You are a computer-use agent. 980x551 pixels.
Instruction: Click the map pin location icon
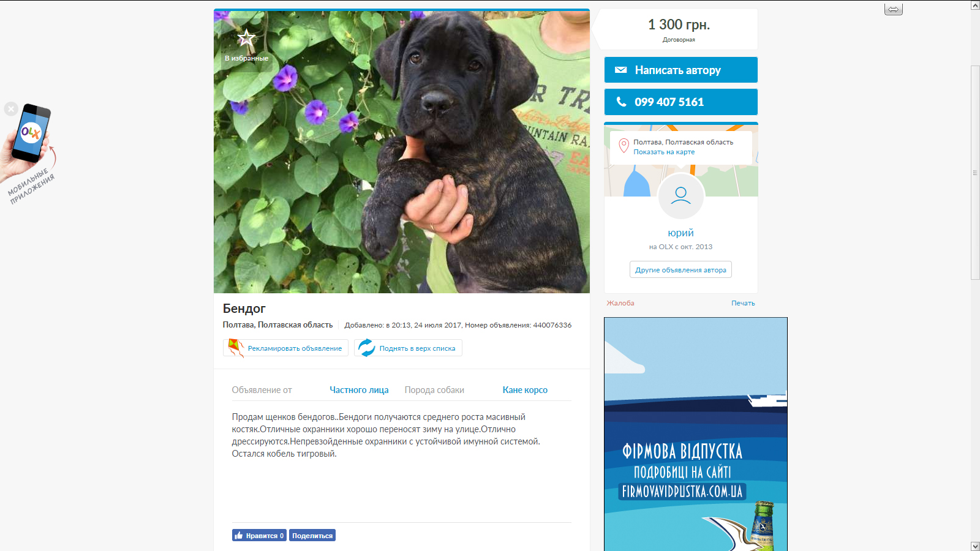[x=624, y=146]
